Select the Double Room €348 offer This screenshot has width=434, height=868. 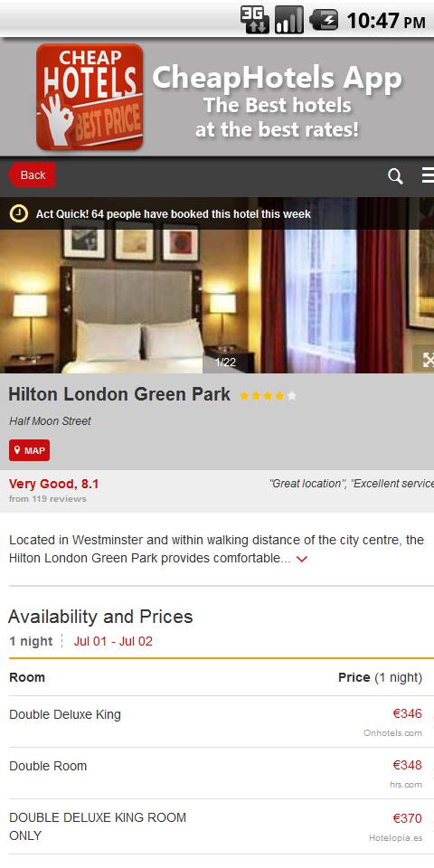[x=217, y=773]
